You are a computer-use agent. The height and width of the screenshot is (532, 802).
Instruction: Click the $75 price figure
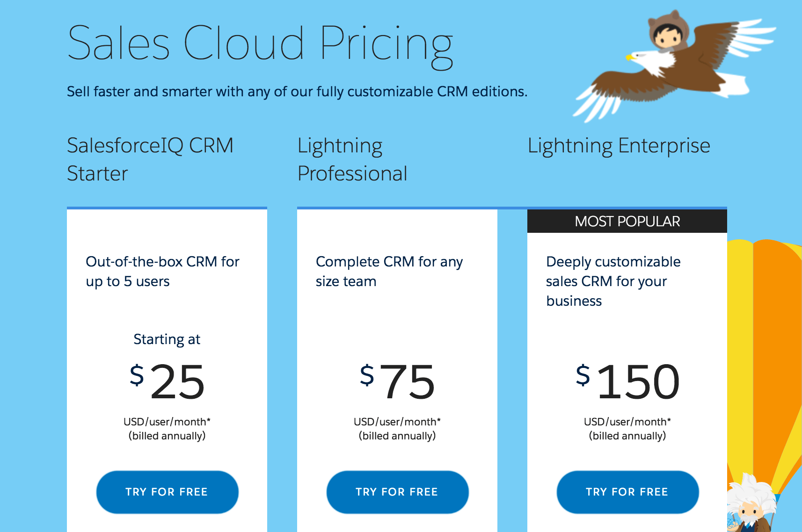click(x=397, y=381)
